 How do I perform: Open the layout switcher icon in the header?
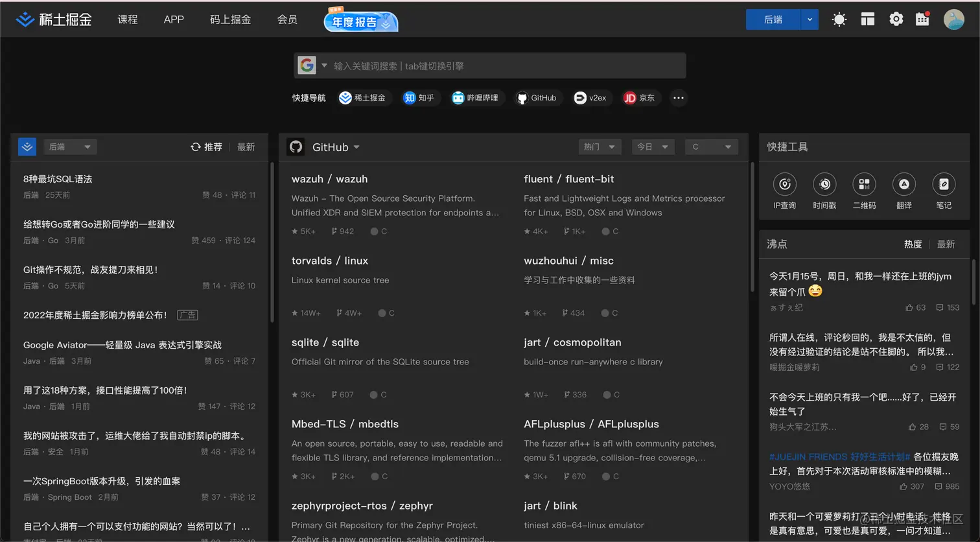(x=868, y=19)
